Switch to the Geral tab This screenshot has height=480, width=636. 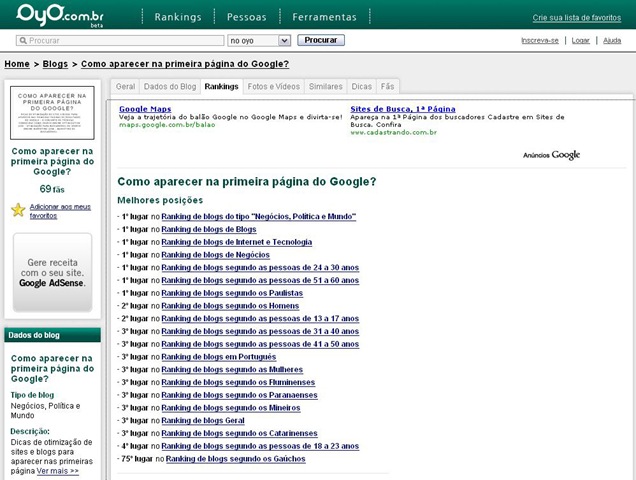125,86
